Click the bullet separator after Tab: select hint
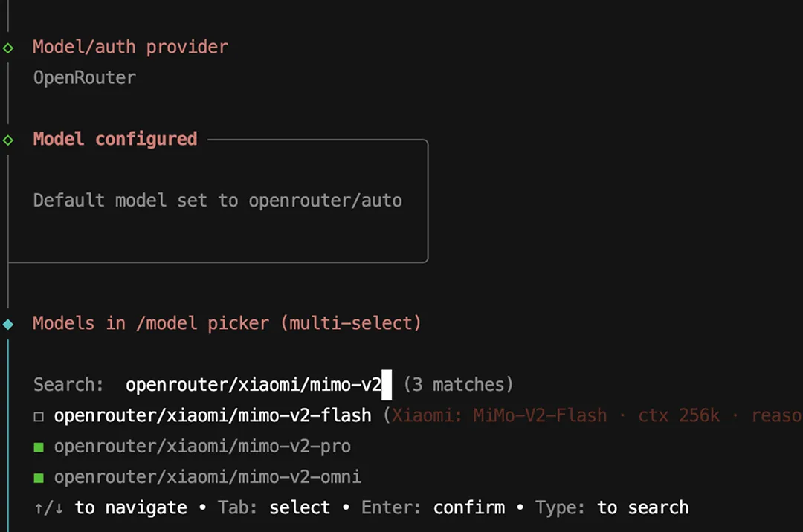 click(344, 507)
